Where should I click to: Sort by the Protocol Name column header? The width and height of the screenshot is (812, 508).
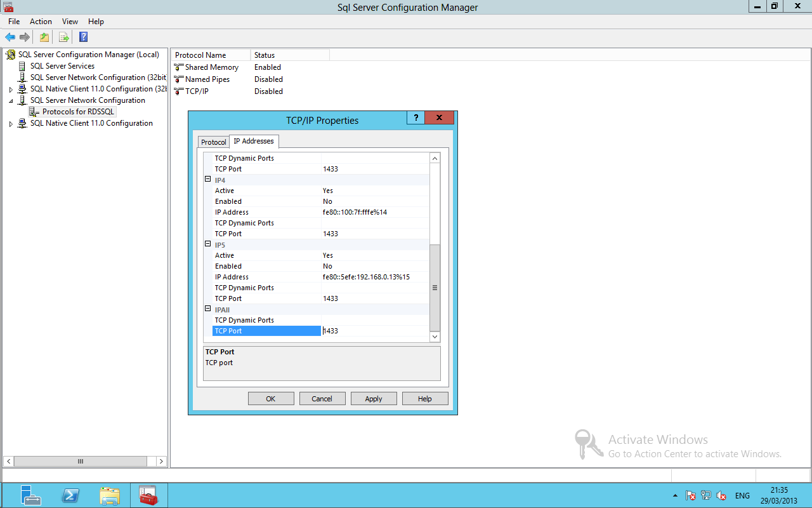coord(211,55)
